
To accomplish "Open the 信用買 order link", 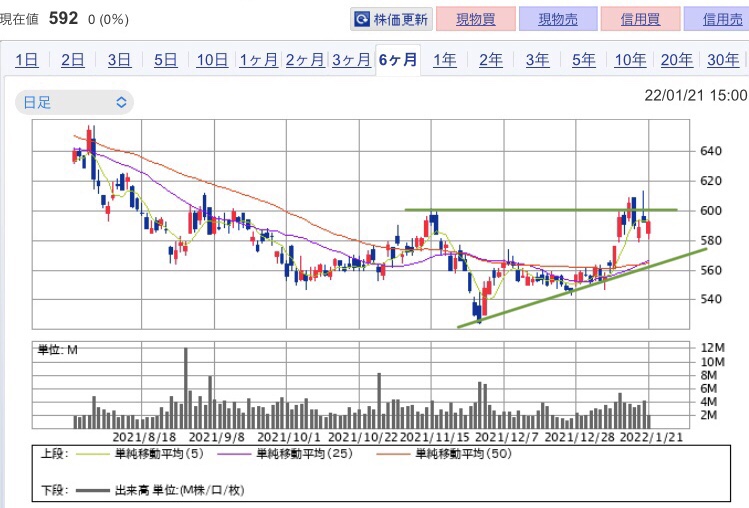I will click(640, 19).
